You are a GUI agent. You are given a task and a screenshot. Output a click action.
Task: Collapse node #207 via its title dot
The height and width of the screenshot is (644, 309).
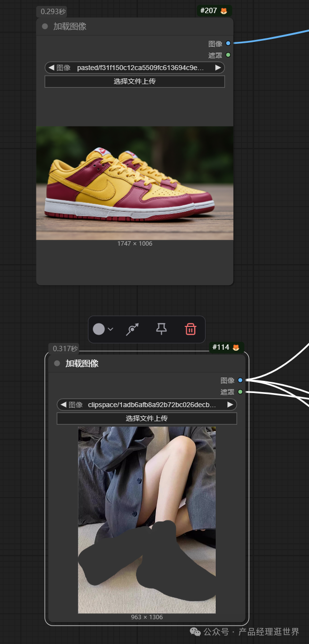[45, 26]
